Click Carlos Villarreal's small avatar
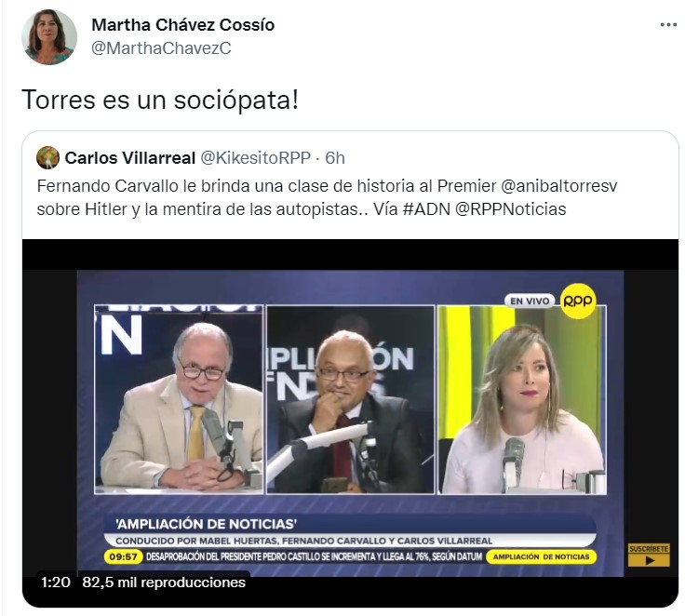The height and width of the screenshot is (616, 685). [48, 157]
